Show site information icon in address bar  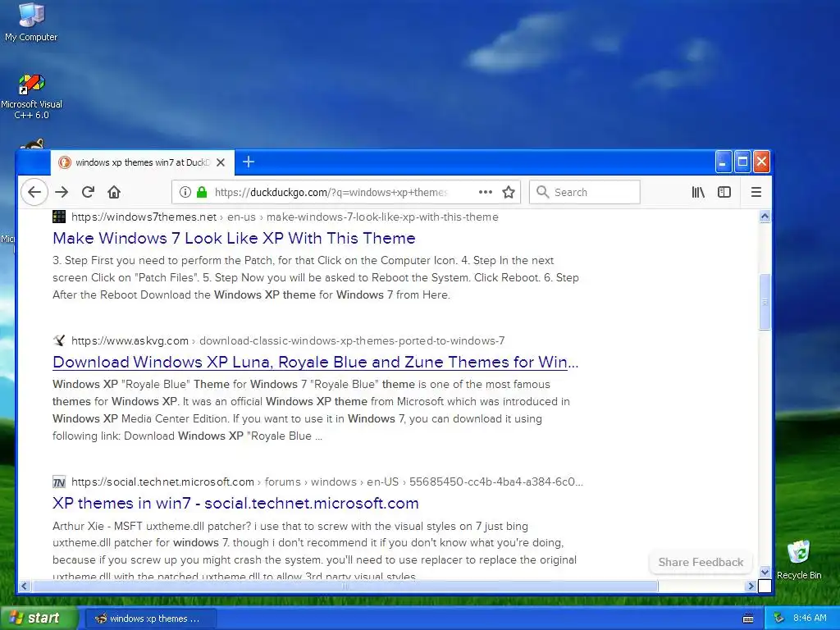click(x=185, y=192)
